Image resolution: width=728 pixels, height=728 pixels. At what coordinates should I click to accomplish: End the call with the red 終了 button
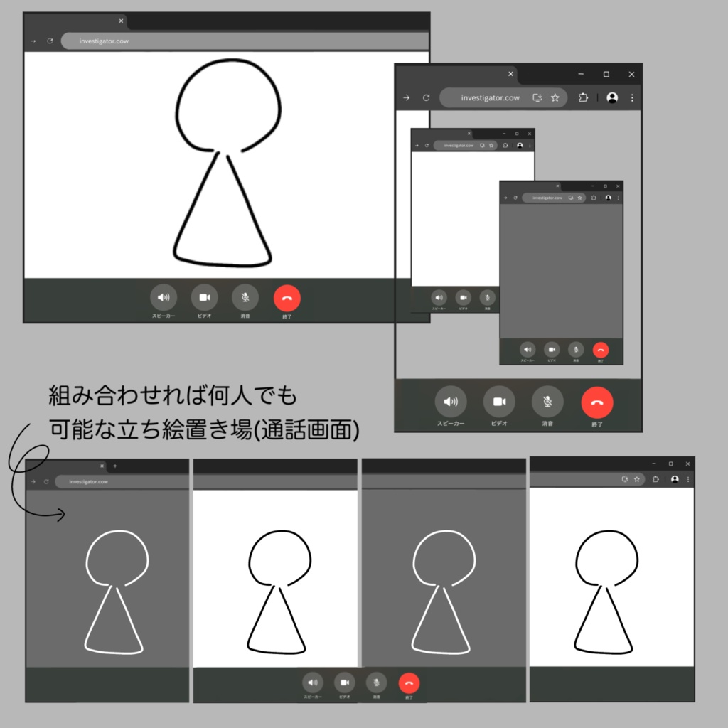pyautogui.click(x=597, y=402)
